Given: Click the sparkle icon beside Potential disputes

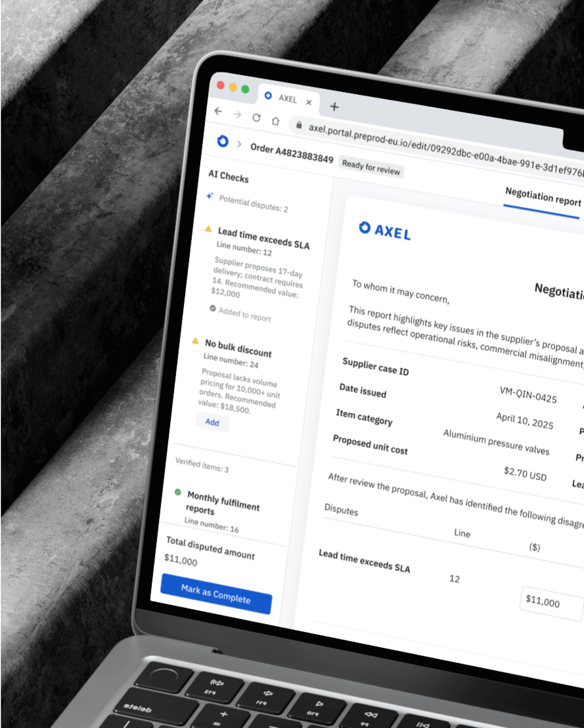Looking at the screenshot, I should [x=210, y=196].
